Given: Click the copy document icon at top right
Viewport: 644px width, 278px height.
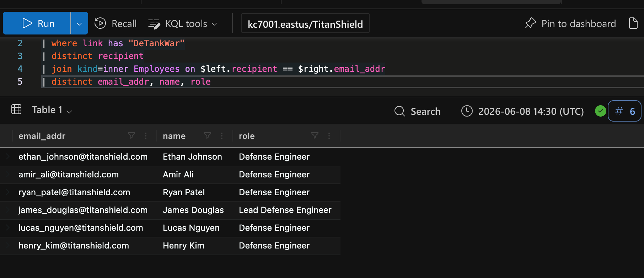Looking at the screenshot, I should click(633, 23).
